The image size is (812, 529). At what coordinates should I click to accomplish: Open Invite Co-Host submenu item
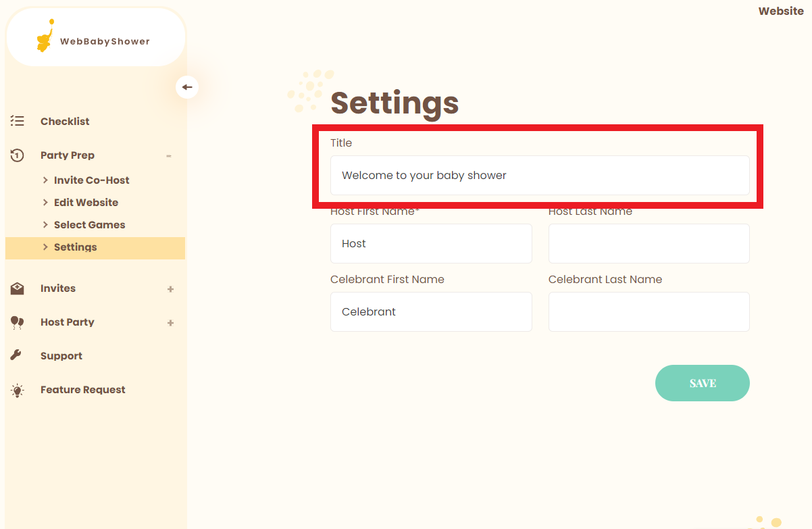coord(91,180)
